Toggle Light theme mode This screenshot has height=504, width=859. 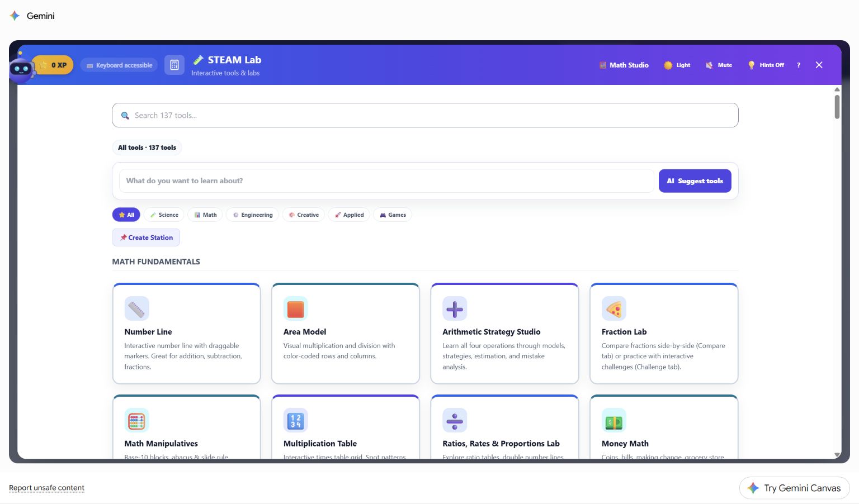[677, 65]
